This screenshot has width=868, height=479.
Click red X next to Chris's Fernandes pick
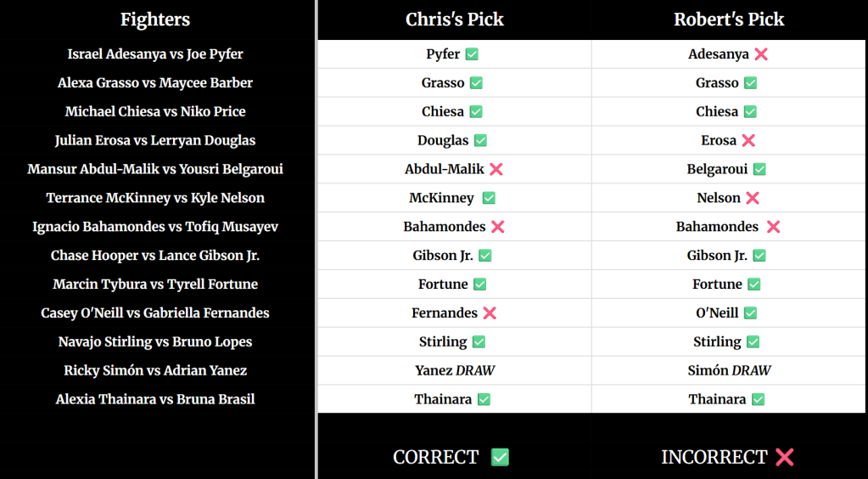pos(490,313)
